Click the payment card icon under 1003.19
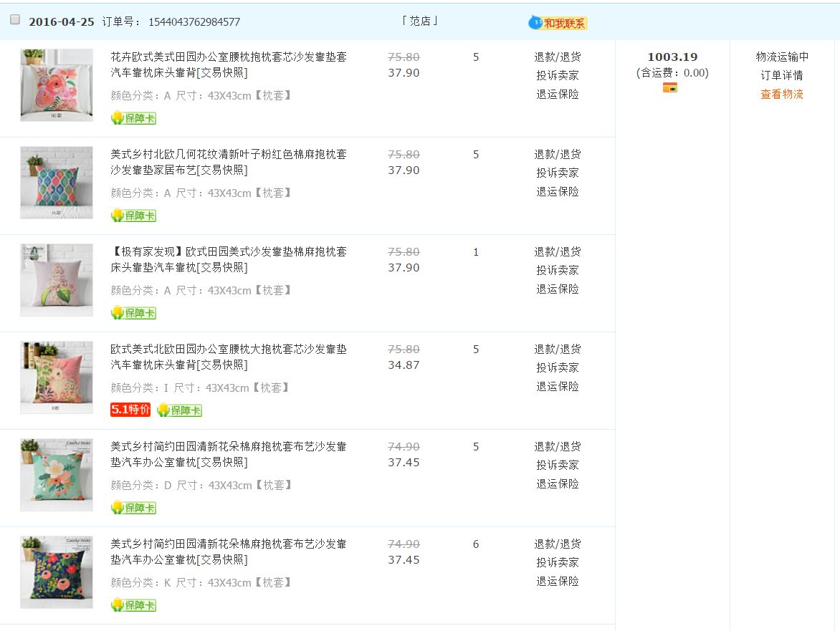The width and height of the screenshot is (840, 631). click(x=669, y=88)
